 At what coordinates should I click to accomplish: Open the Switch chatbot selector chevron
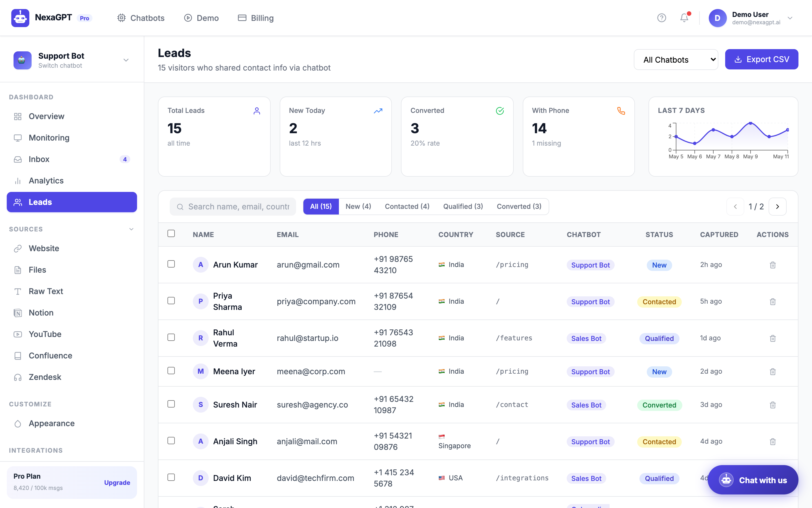click(126, 60)
